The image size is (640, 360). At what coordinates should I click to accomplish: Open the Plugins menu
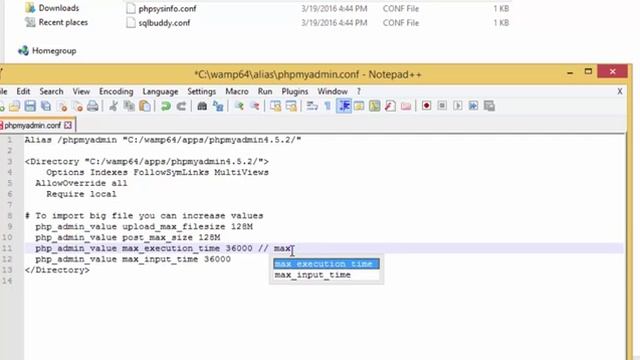295,91
